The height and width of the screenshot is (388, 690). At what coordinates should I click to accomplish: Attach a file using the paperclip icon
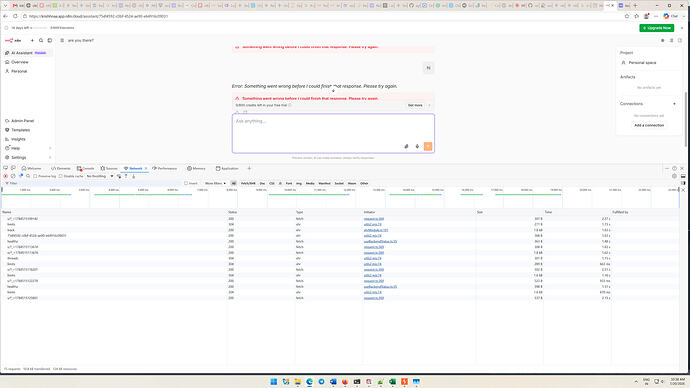406,146
